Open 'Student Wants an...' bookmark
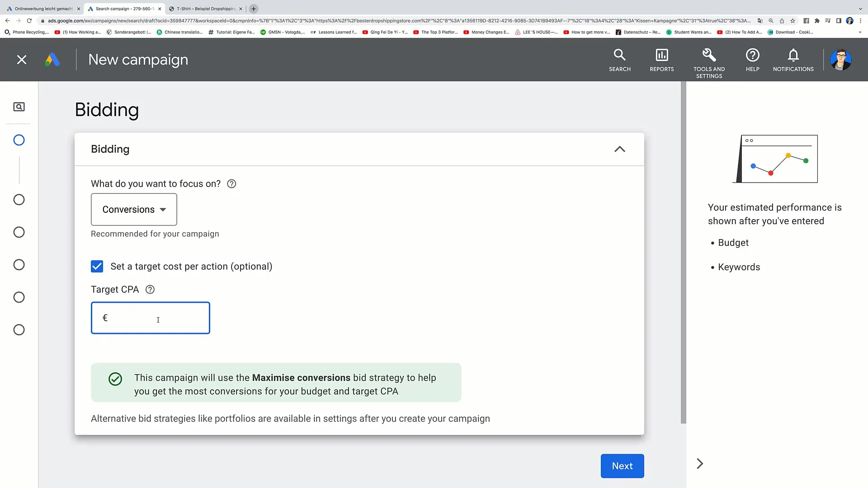868x488 pixels. coord(689,32)
